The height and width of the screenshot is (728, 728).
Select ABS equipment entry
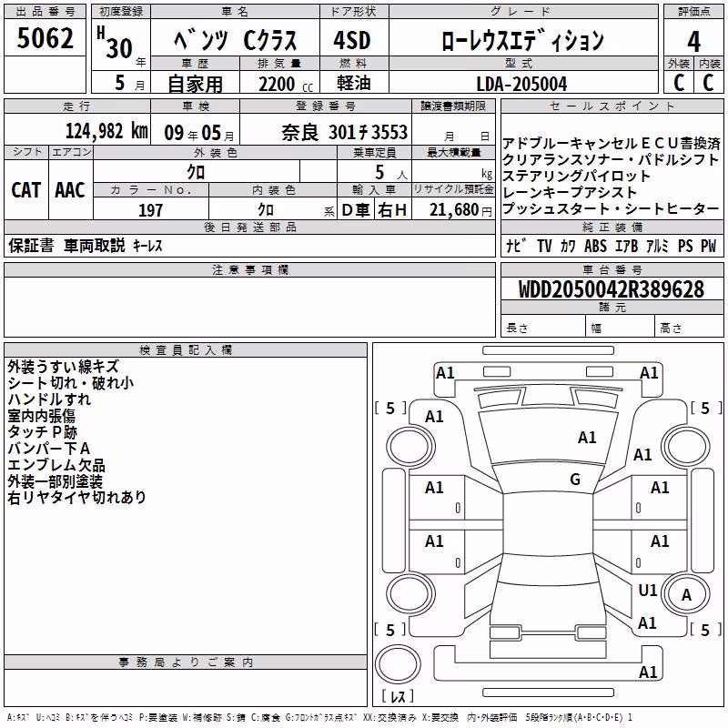(x=596, y=246)
